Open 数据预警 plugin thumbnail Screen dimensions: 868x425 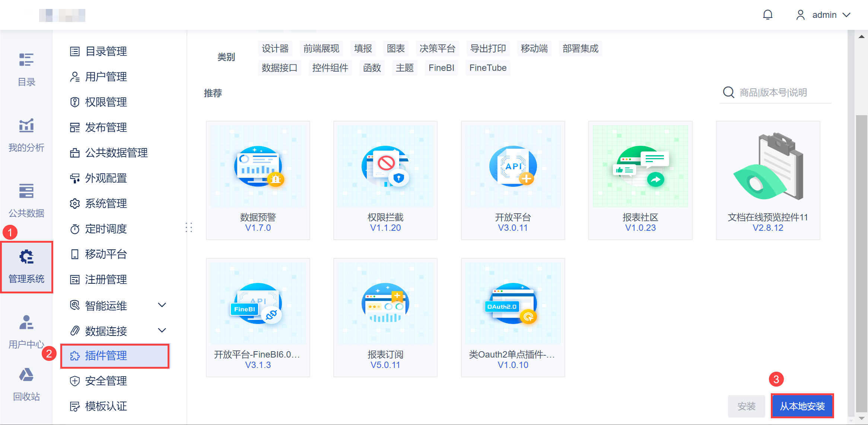coord(258,166)
